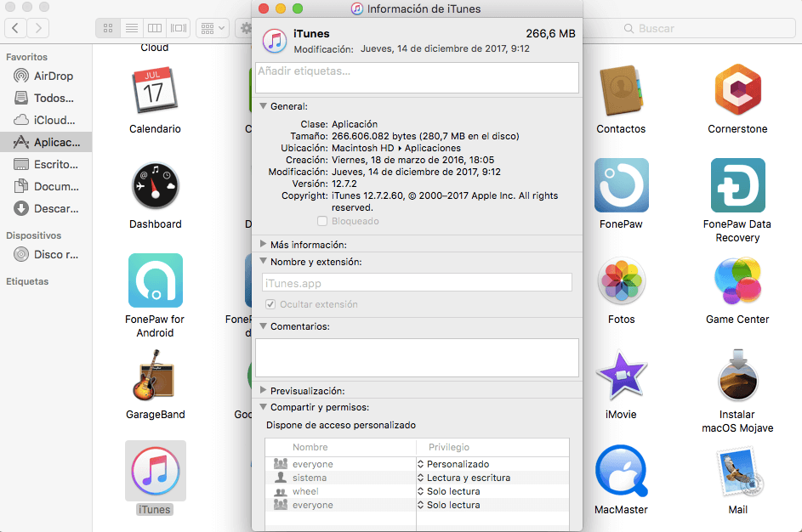
Task: Click the iTunes icon in the info header
Action: (x=275, y=41)
